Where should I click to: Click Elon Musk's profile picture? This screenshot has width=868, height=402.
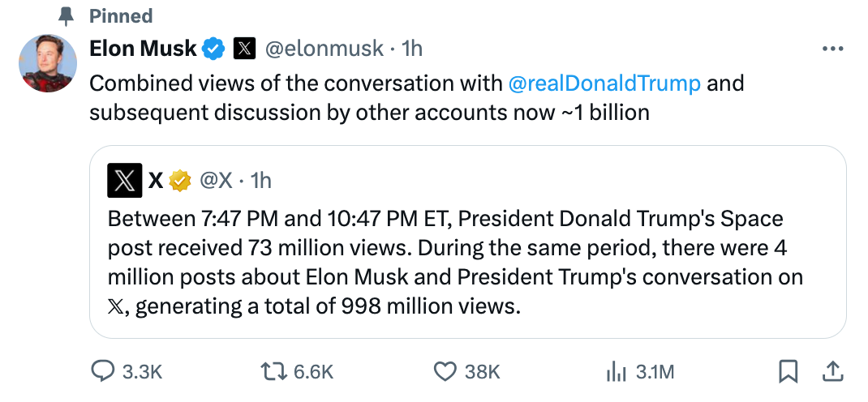[x=48, y=63]
